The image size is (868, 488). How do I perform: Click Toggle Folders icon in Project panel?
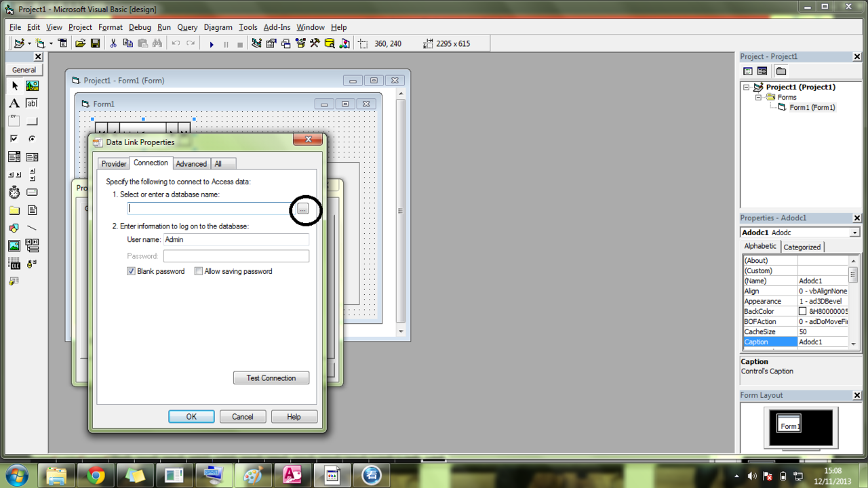(781, 71)
